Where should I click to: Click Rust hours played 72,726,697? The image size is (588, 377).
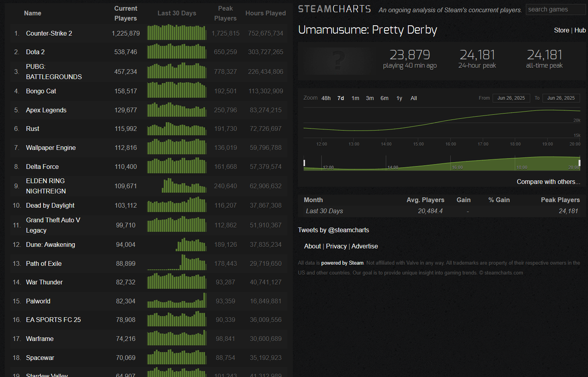pos(266,129)
